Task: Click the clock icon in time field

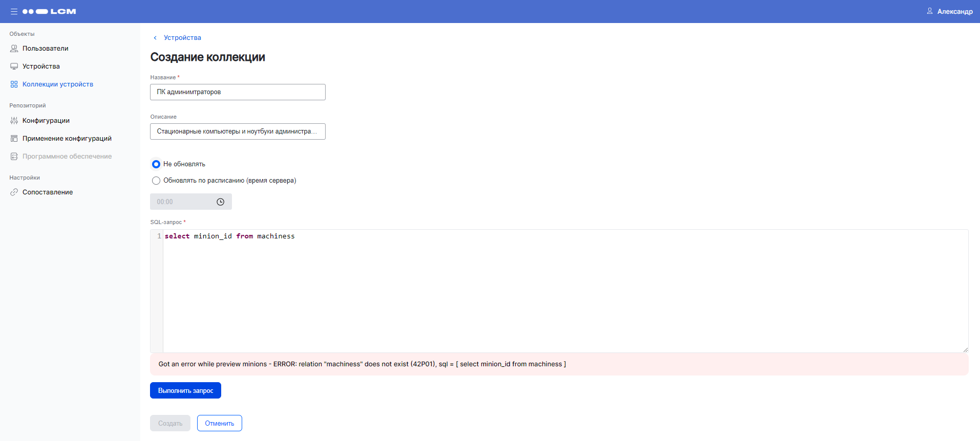Action: tap(220, 202)
